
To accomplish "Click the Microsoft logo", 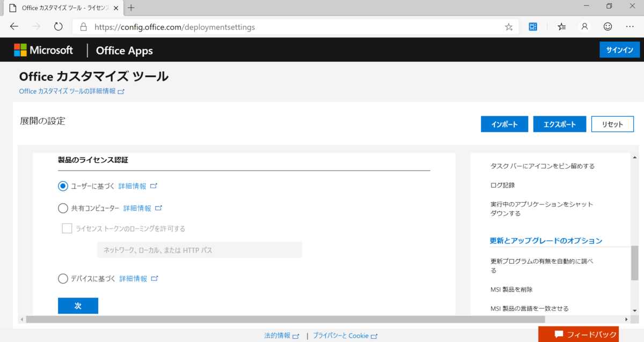I will pyautogui.click(x=43, y=50).
